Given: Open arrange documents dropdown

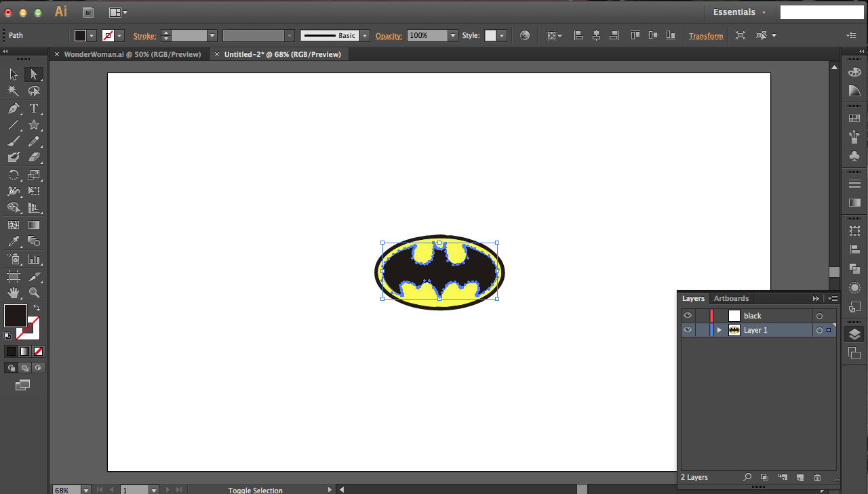Looking at the screenshot, I should tap(118, 12).
